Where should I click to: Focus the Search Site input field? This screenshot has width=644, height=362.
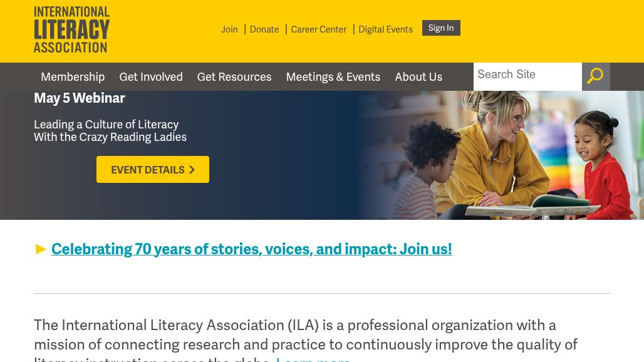(527, 75)
